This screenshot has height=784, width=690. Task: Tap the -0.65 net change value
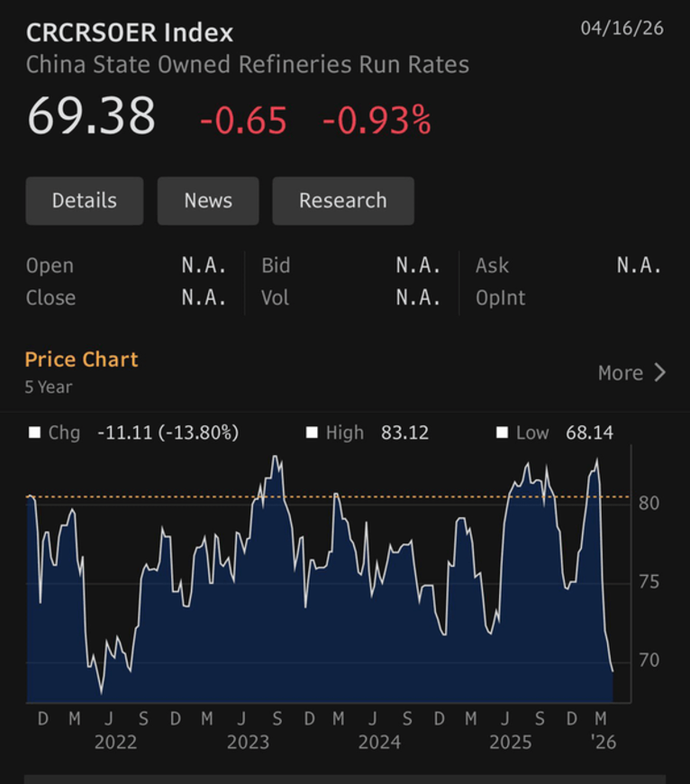coord(243,120)
